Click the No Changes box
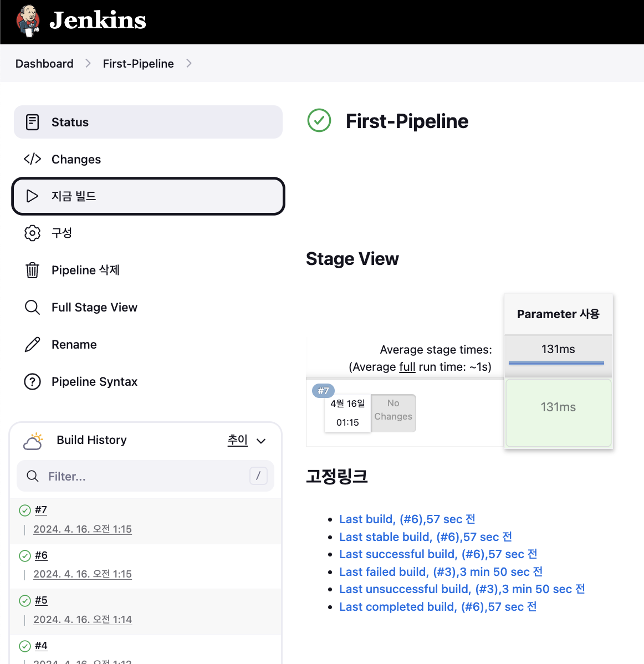This screenshot has width=644, height=664. [x=393, y=413]
